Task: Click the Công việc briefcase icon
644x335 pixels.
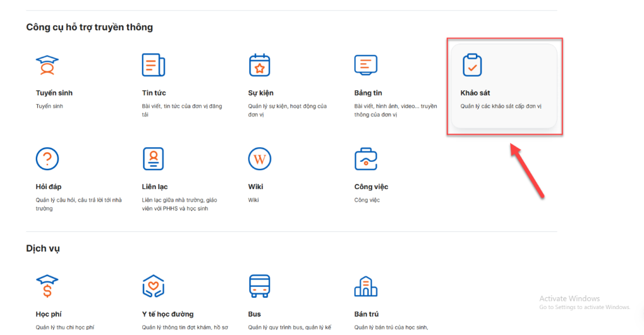Action: (x=366, y=159)
